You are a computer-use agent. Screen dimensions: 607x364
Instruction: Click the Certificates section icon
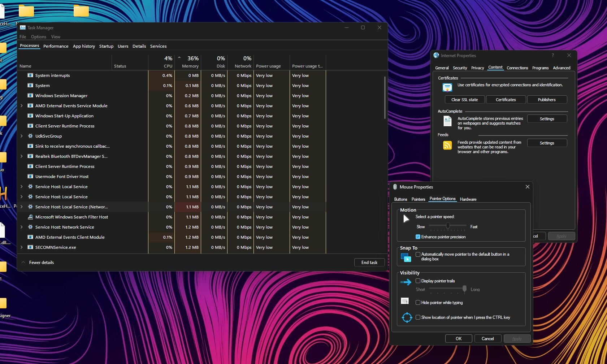click(447, 87)
